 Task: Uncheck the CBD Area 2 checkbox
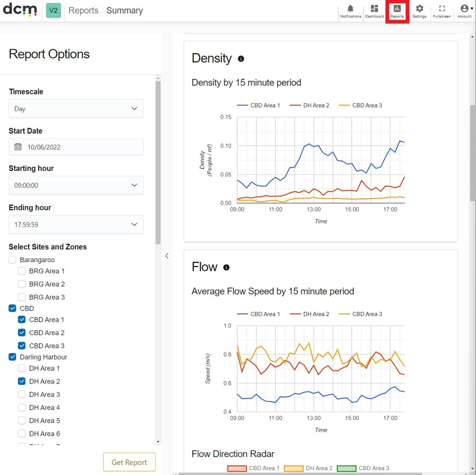[22, 333]
